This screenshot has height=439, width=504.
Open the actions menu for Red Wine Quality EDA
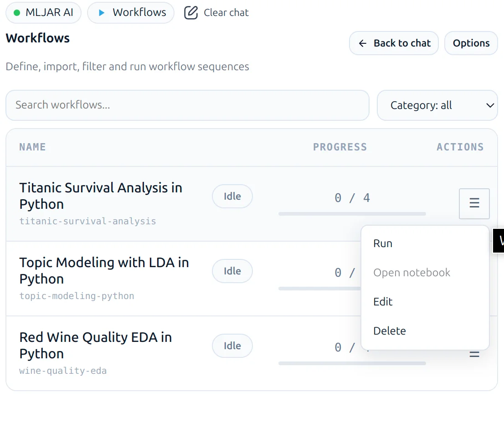coord(474,353)
